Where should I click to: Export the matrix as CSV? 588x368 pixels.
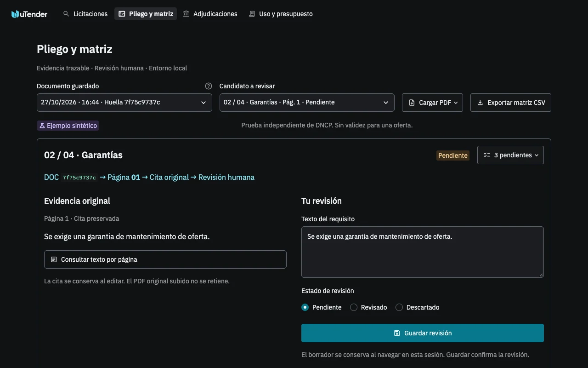point(511,103)
